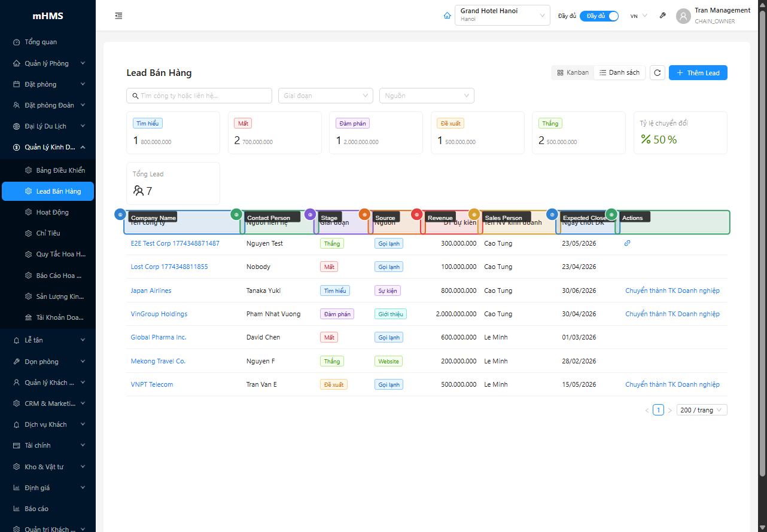Switch to the Kanban view tab
This screenshot has width=767, height=532.
point(572,72)
